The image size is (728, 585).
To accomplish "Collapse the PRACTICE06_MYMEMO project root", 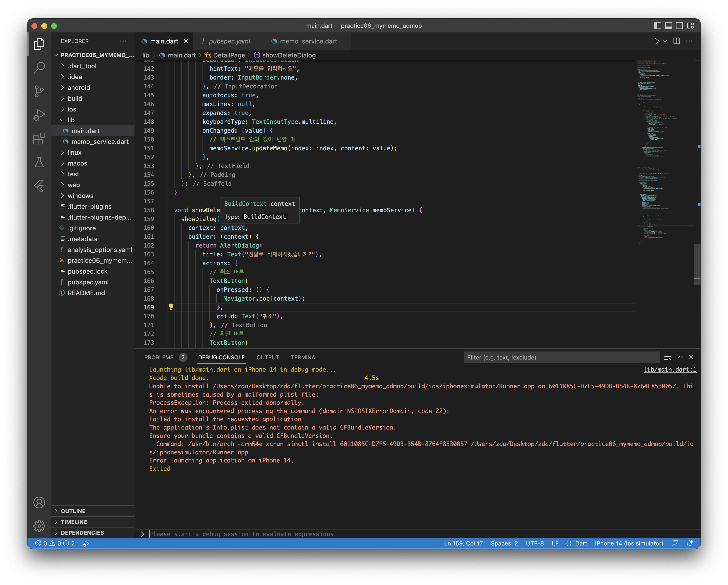I will pyautogui.click(x=93, y=55).
